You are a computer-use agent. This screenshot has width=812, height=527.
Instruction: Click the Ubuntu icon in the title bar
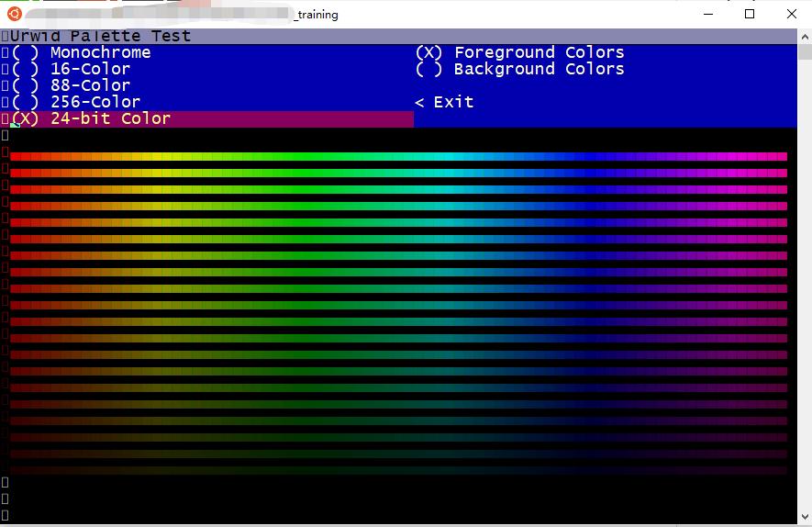pyautogui.click(x=14, y=14)
